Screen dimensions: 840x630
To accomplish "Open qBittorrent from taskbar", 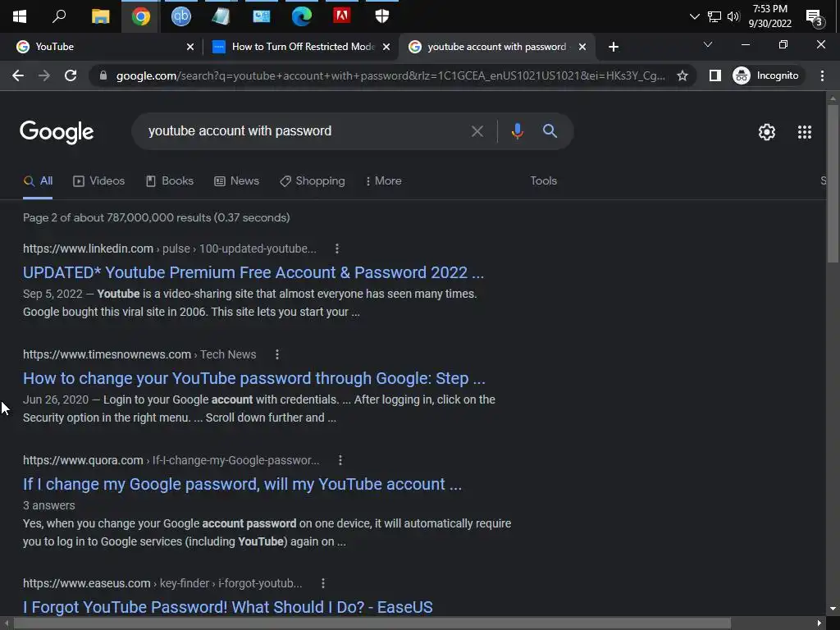I will (x=181, y=16).
